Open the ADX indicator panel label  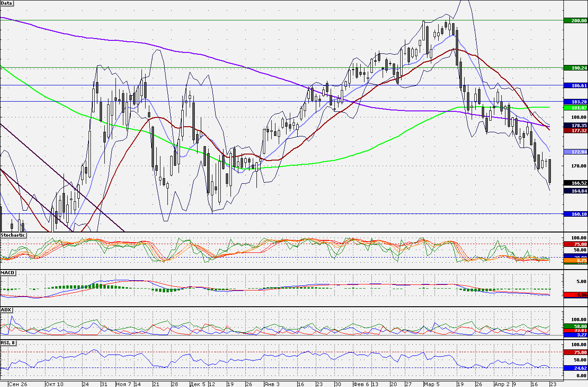click(6, 310)
